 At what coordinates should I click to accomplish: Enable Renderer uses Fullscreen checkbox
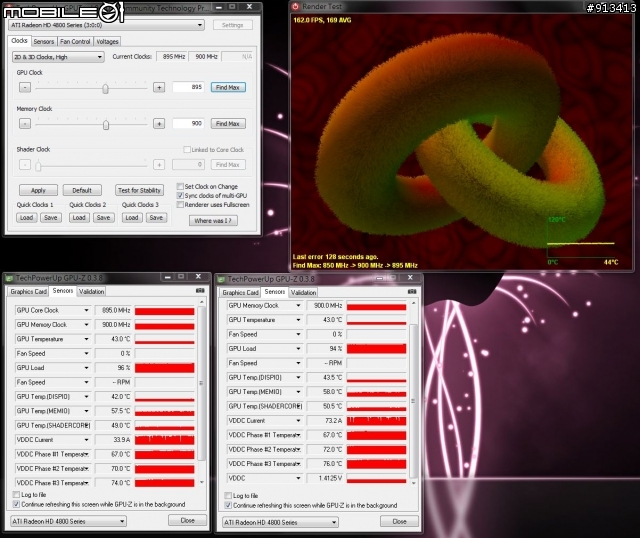tap(180, 205)
